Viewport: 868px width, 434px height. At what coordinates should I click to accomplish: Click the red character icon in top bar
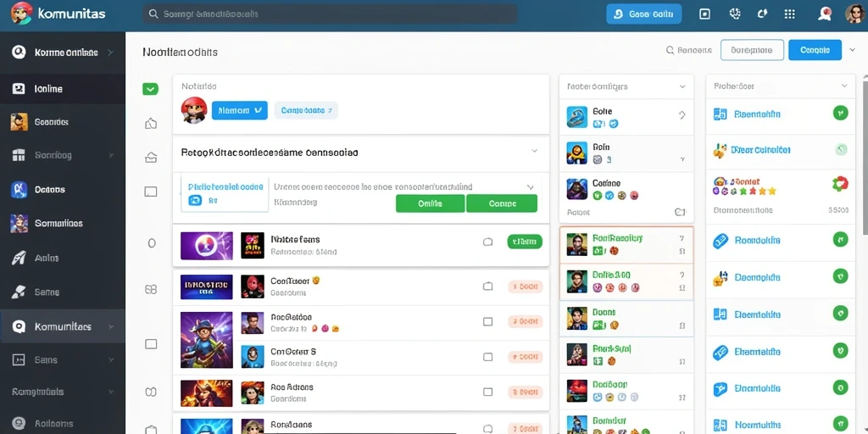(825, 14)
